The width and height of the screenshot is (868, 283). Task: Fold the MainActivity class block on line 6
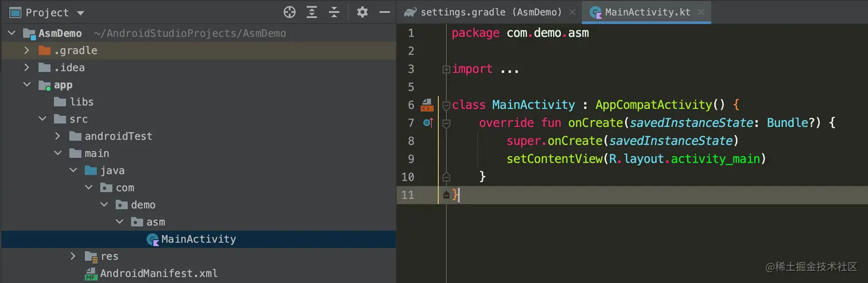coord(446,105)
